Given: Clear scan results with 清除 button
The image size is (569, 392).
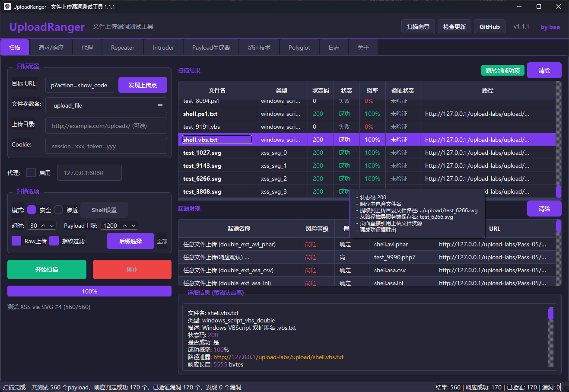Looking at the screenshot, I should click(544, 70).
